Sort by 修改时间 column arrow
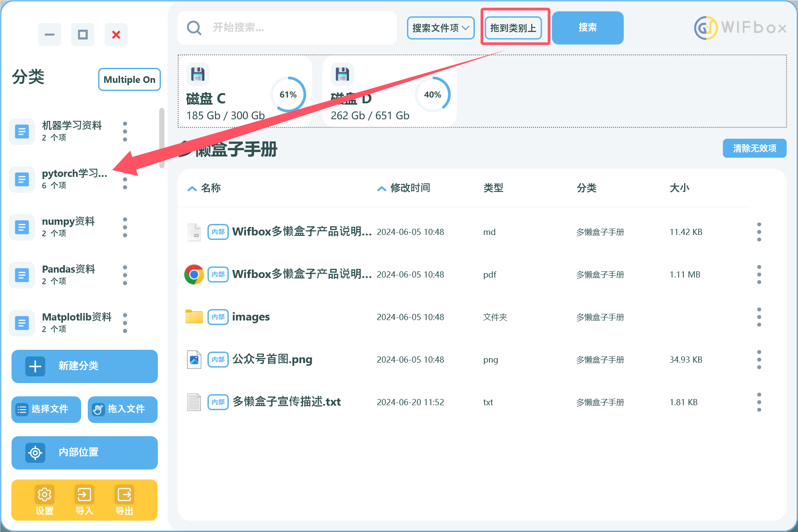Screen dimensions: 798x532 pos(381,189)
